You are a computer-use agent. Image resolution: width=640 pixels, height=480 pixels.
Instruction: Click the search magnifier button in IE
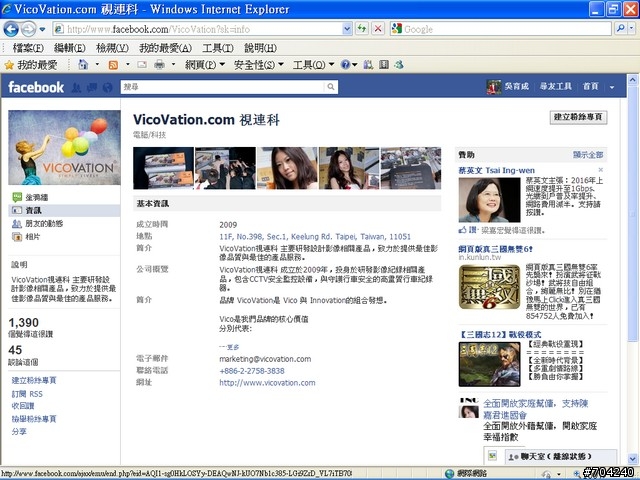click(620, 29)
